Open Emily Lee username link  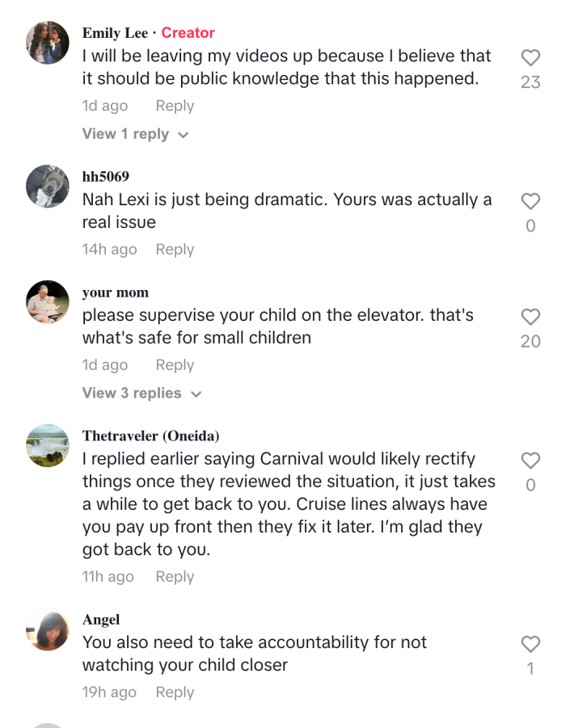[115, 33]
